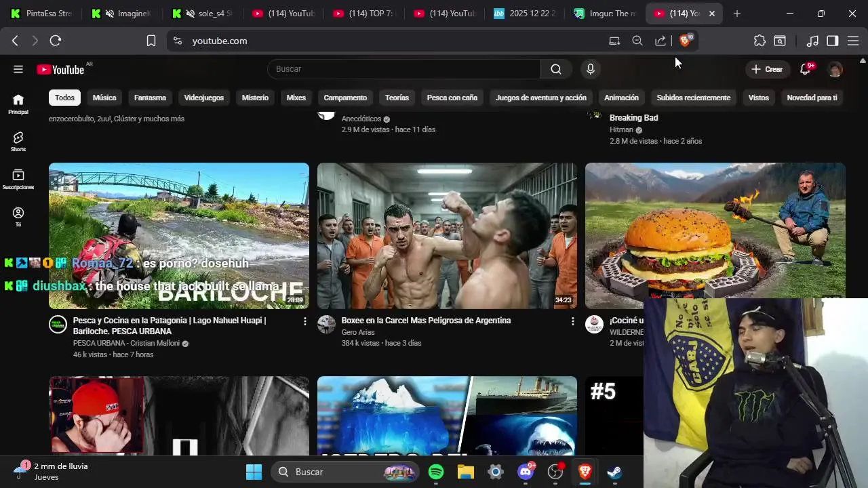Image resolution: width=868 pixels, height=488 pixels.
Task: Select the Misterio chip
Action: [x=255, y=98]
